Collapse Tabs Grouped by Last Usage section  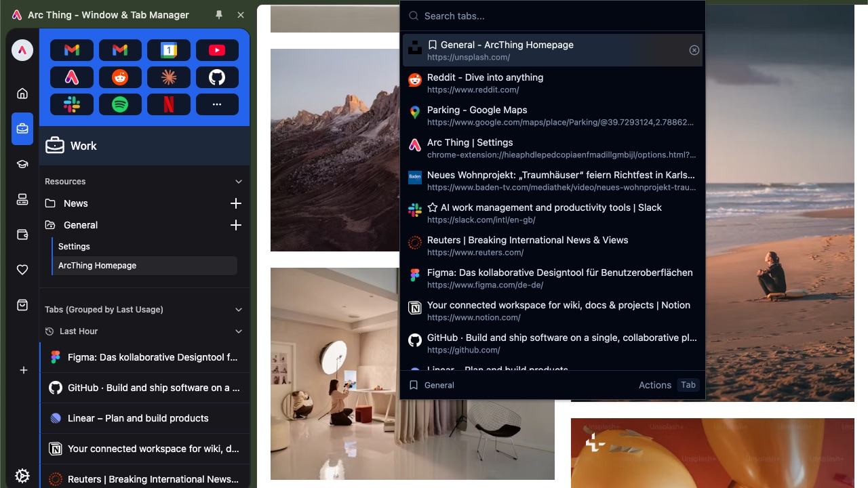coord(239,310)
